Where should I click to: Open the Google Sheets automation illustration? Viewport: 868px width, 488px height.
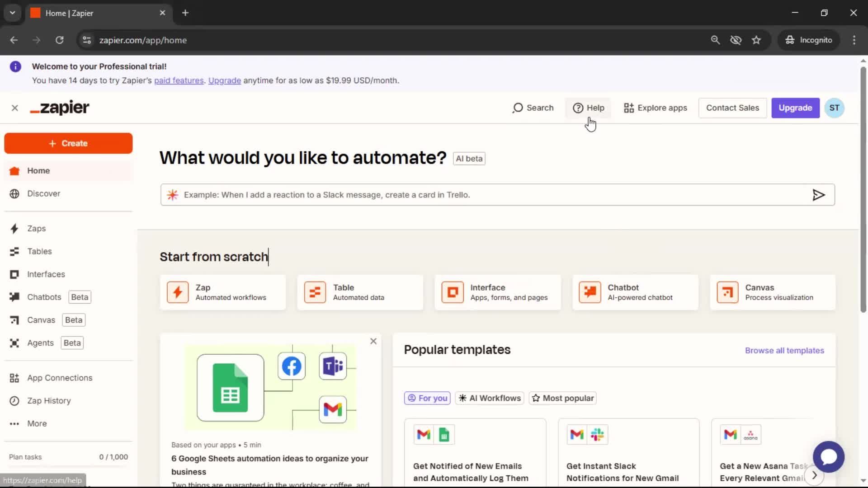point(270,387)
